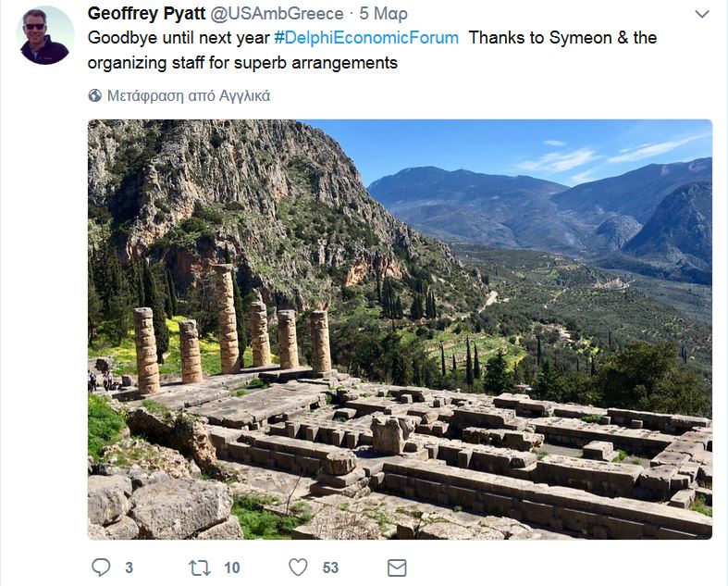This screenshot has width=728, height=586.
Task: Open tweet permalink via '5 Μαρ' date
Action: pos(384,14)
